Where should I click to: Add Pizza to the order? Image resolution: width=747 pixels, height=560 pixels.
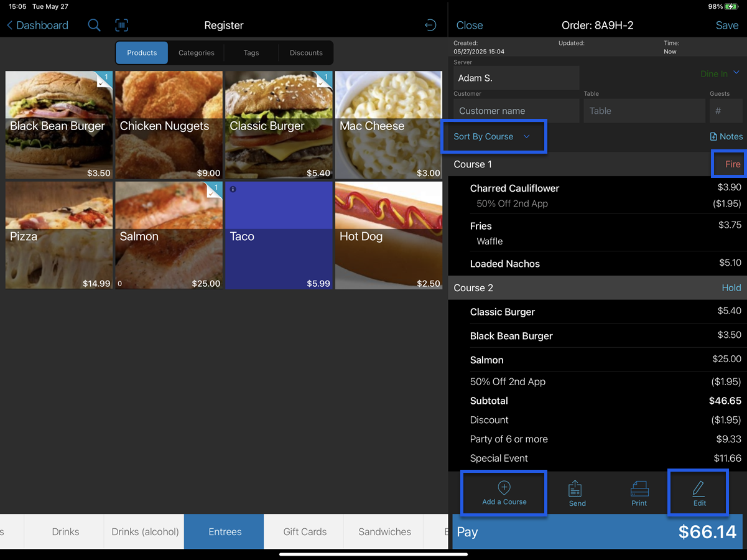coord(59,235)
